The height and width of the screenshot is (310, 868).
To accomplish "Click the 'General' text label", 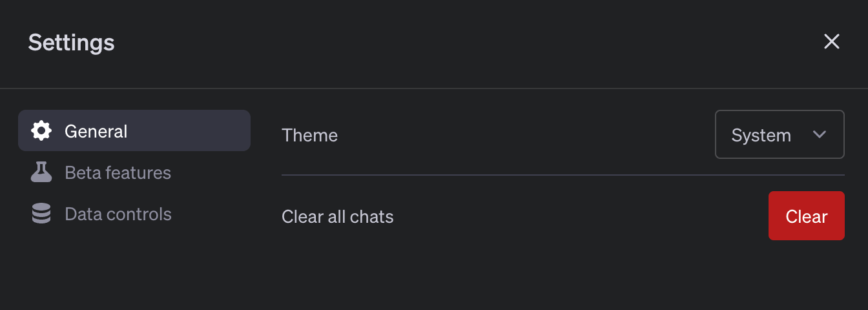I will pos(96,132).
